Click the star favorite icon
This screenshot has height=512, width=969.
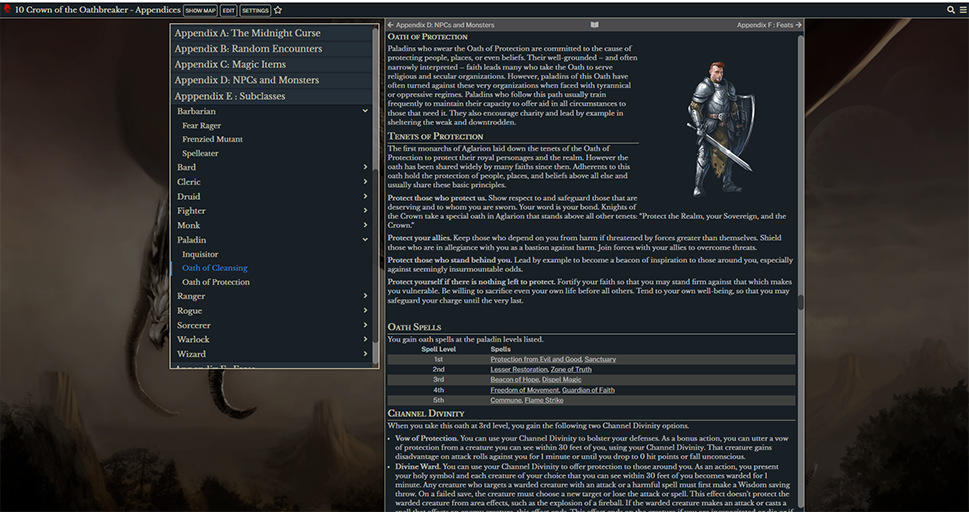click(x=278, y=10)
